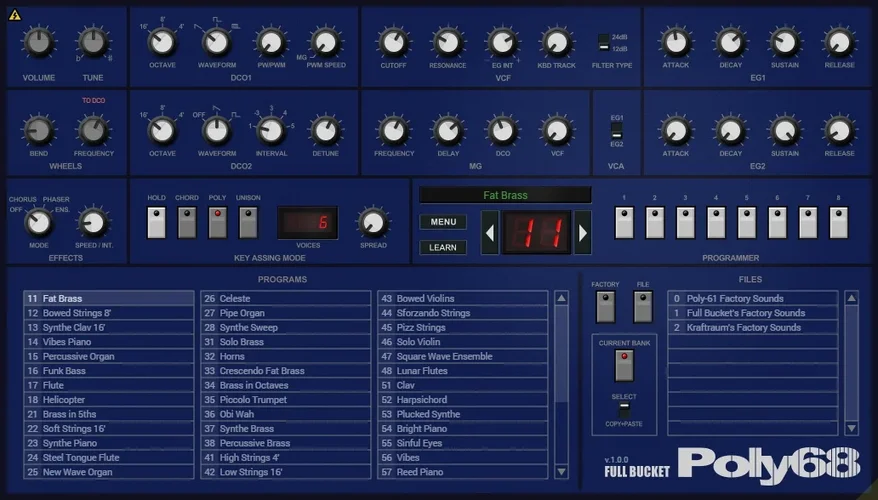Click the DCO2 Detune knob
The height and width of the screenshot is (500, 878).
tap(325, 131)
